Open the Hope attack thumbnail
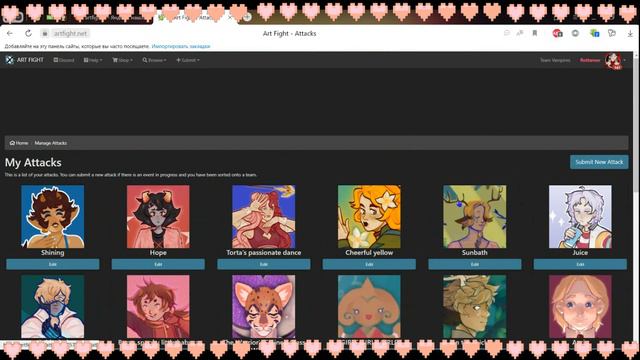 pos(158,217)
